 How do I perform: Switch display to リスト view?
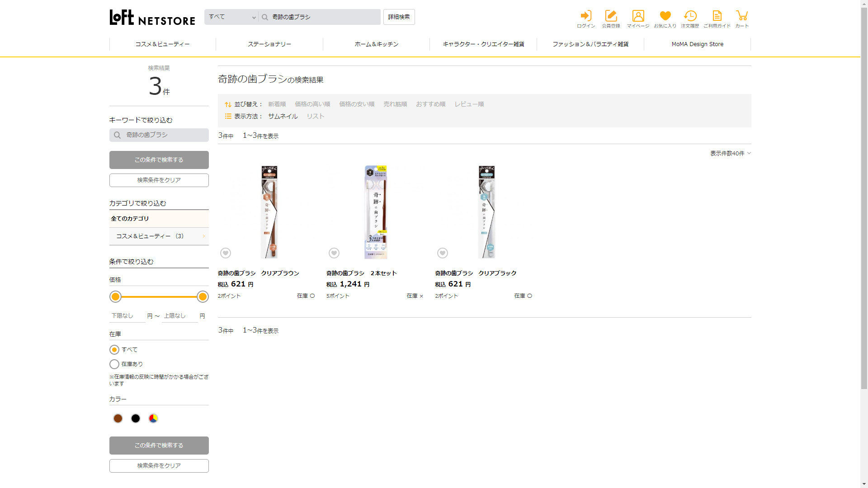[x=315, y=117]
